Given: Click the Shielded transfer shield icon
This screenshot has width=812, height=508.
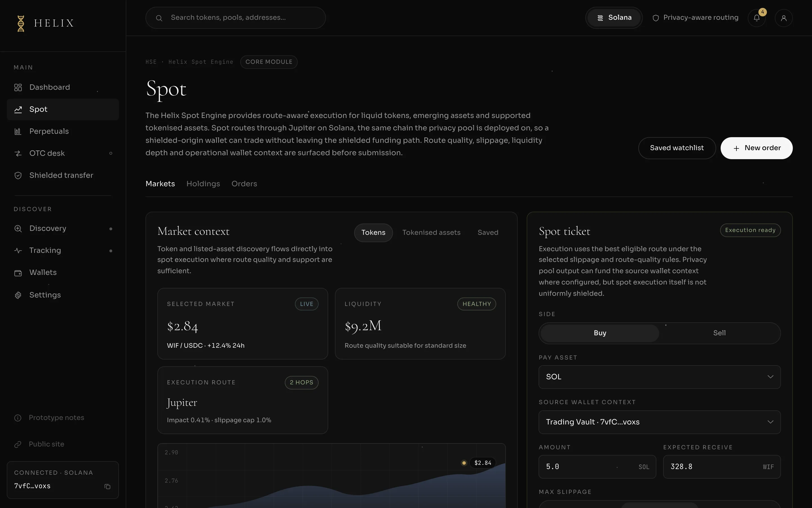Looking at the screenshot, I should tap(18, 176).
